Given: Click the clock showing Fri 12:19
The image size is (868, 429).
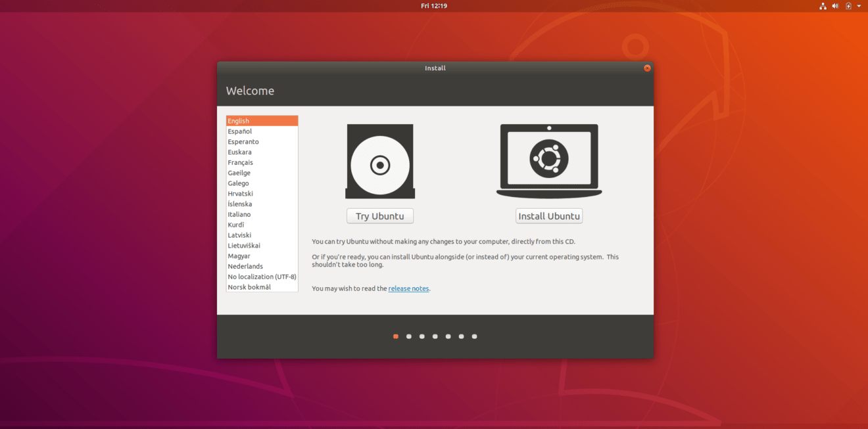Looking at the screenshot, I should [434, 5].
